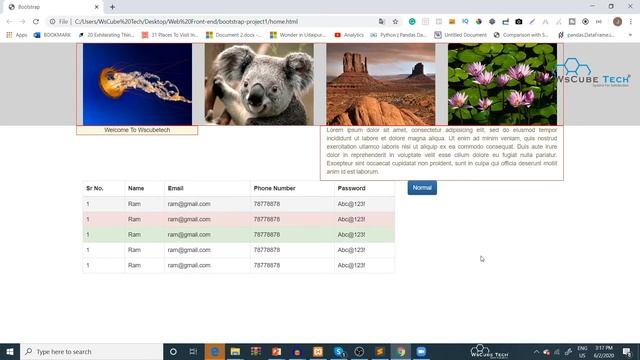This screenshot has width=640, height=360.
Task: Open the Comparison with S... bookmark
Action: 521,35
